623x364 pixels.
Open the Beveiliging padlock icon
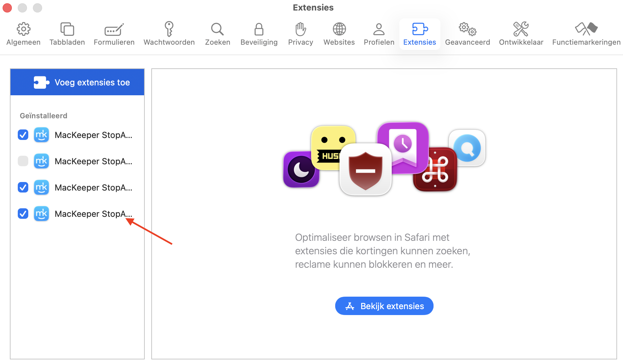(x=259, y=29)
